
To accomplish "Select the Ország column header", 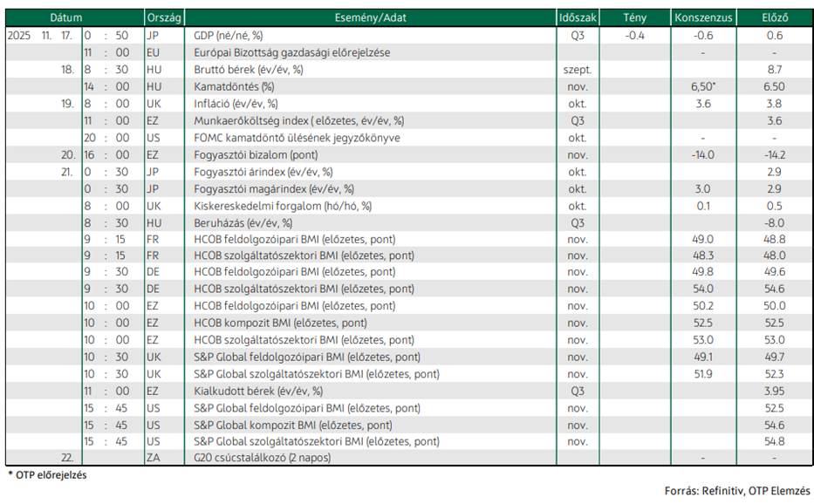I will tap(164, 17).
